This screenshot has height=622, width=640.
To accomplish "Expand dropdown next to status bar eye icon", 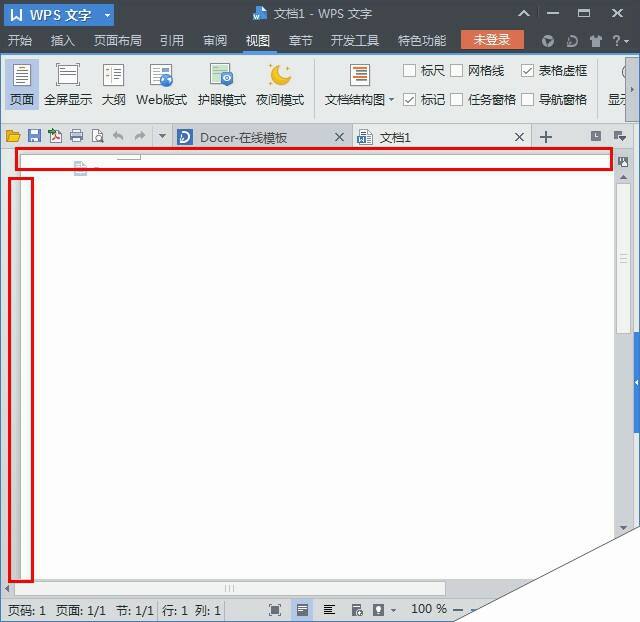I will click(393, 611).
